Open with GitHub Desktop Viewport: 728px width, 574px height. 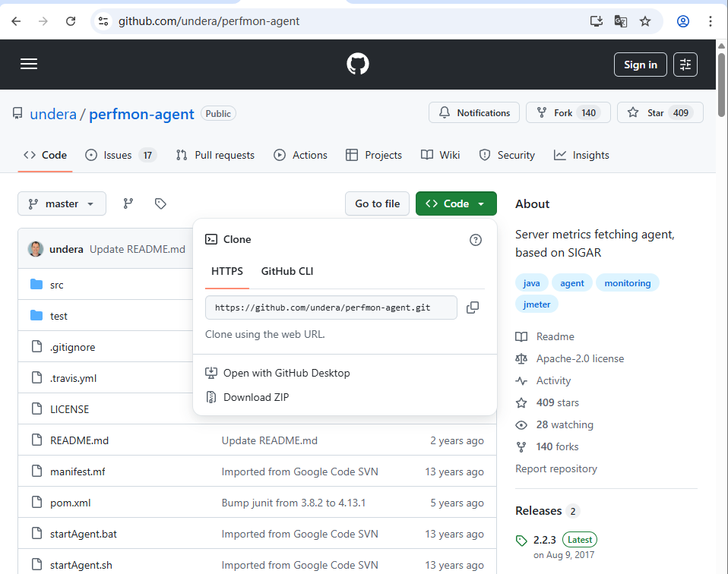click(x=286, y=373)
